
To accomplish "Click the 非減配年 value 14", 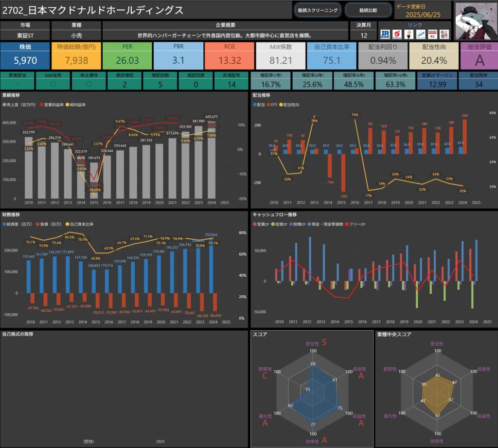I will pos(231,85).
